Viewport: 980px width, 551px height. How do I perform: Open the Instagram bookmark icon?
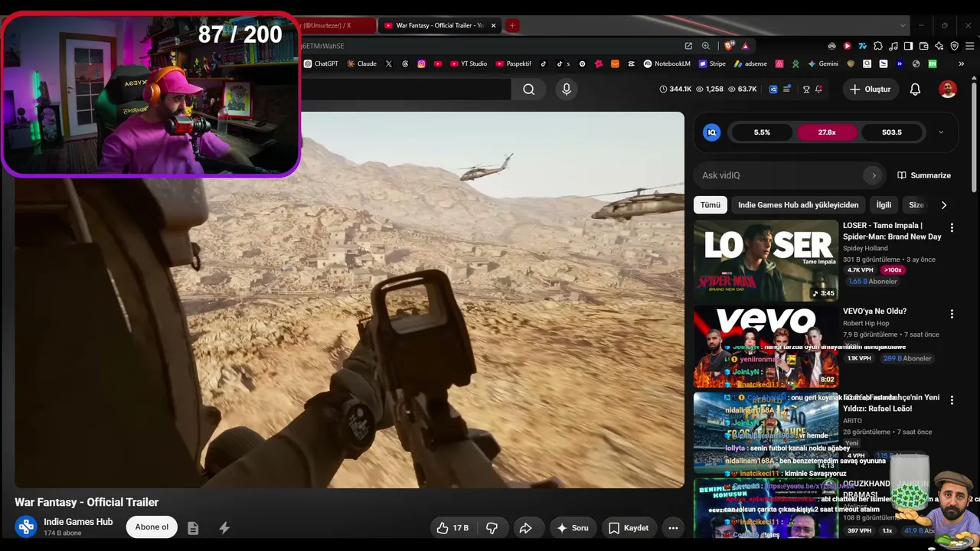coord(421,64)
